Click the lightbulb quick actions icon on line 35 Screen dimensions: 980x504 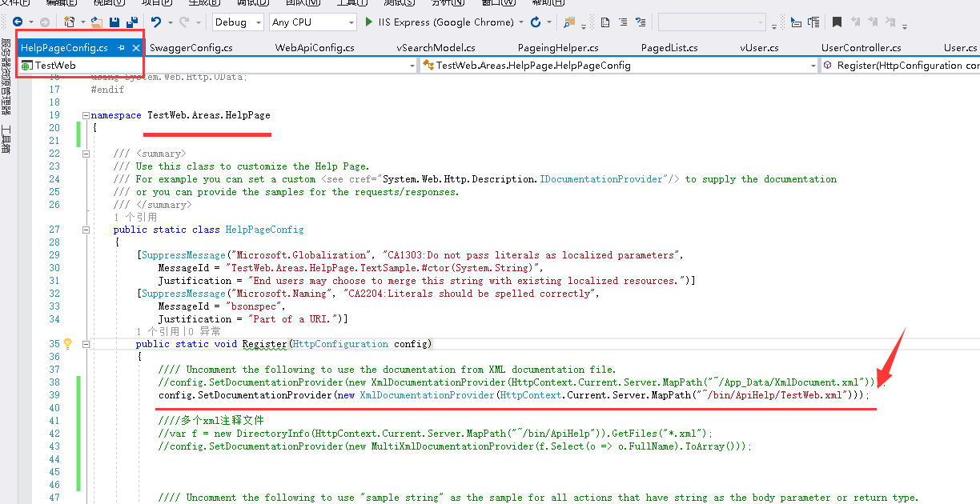coord(68,344)
